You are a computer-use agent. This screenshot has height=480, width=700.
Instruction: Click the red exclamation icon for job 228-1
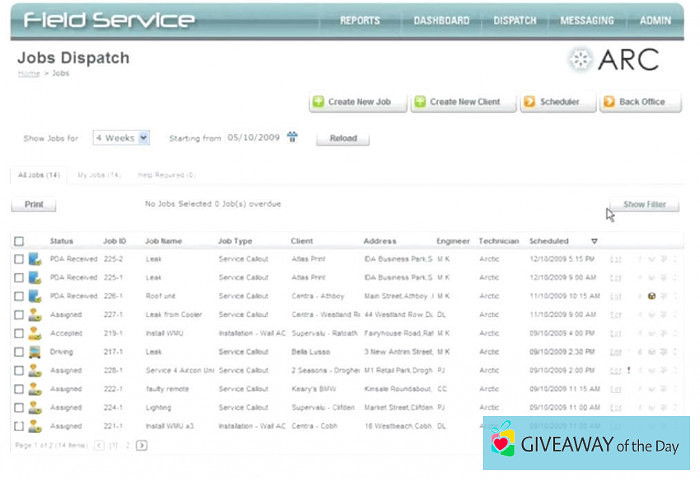[628, 370]
